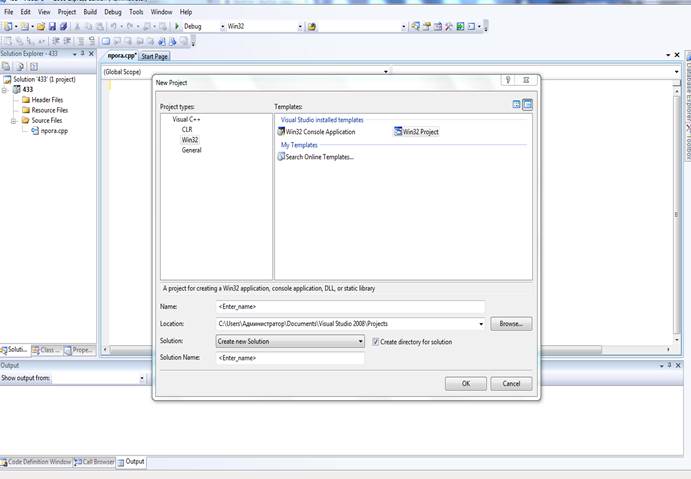Click OK in New Project dialog
691x479 pixels.
pos(466,384)
